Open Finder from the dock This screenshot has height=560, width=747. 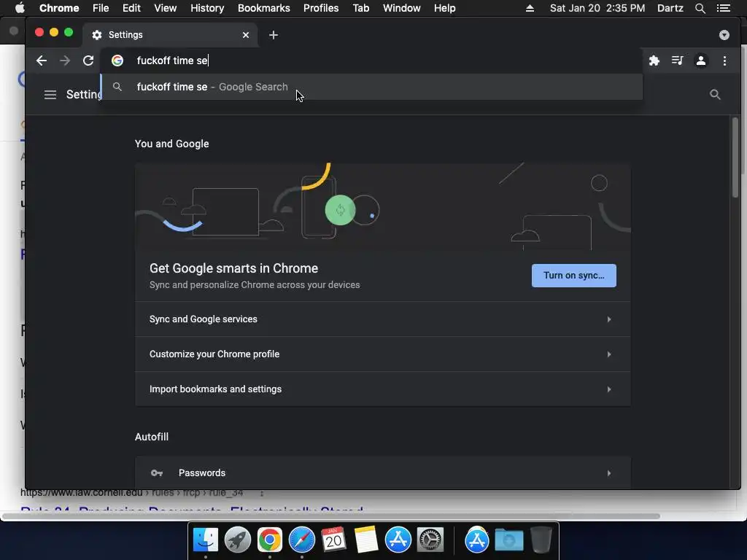pyautogui.click(x=206, y=540)
